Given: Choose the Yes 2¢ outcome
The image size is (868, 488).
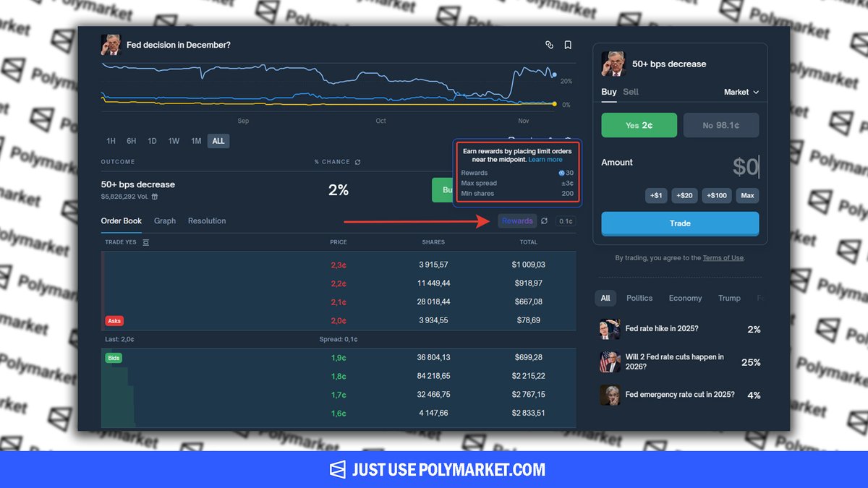Looking at the screenshot, I should (639, 125).
